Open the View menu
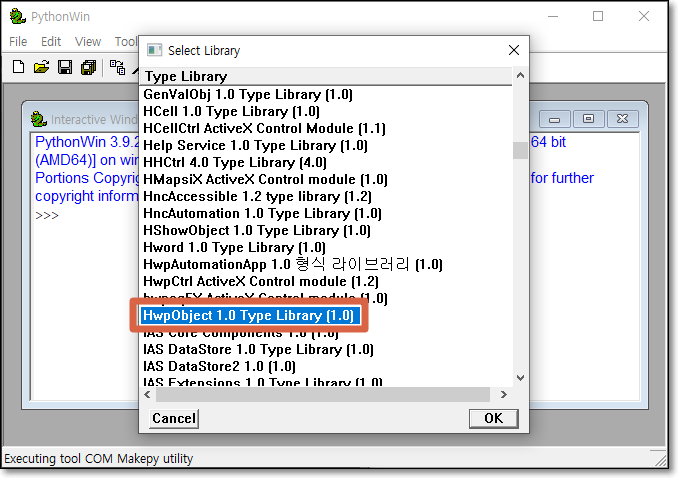This screenshot has height=478, width=678. pos(88,42)
